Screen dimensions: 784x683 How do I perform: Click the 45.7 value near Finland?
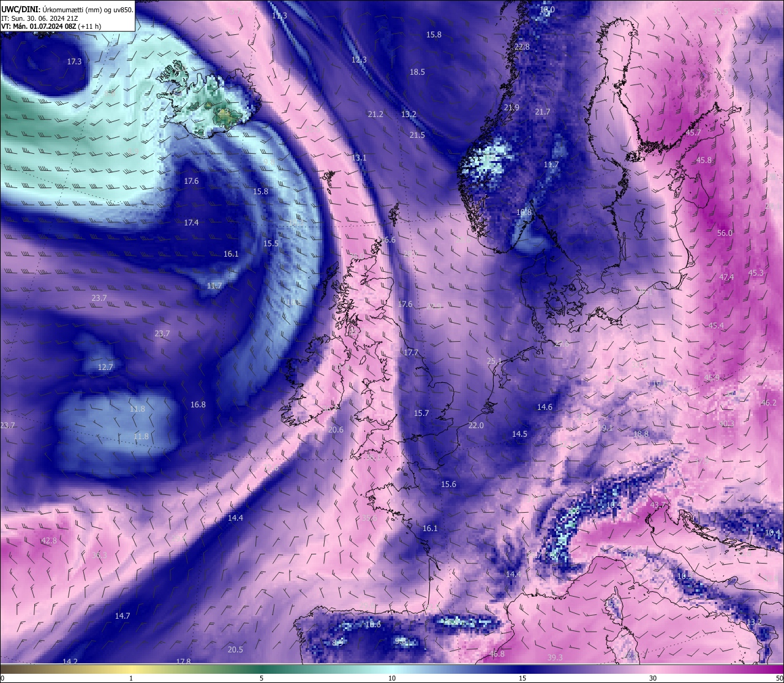[x=693, y=133]
